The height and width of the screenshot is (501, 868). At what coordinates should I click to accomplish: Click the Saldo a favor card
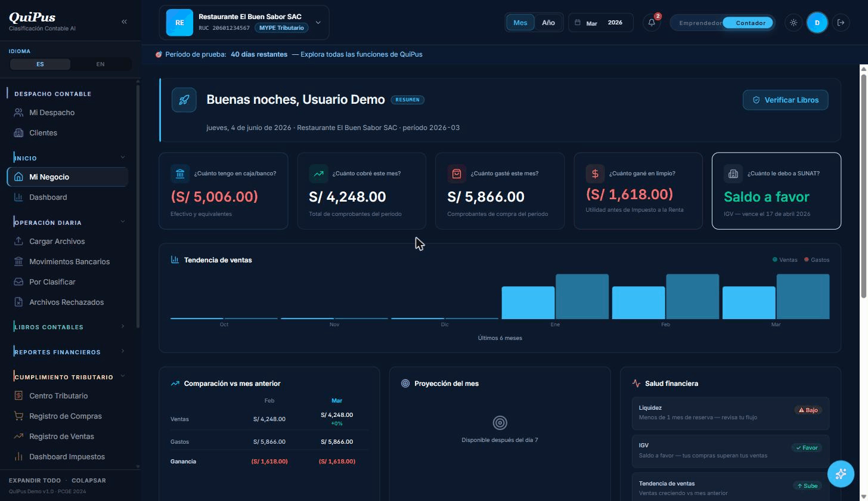(776, 191)
